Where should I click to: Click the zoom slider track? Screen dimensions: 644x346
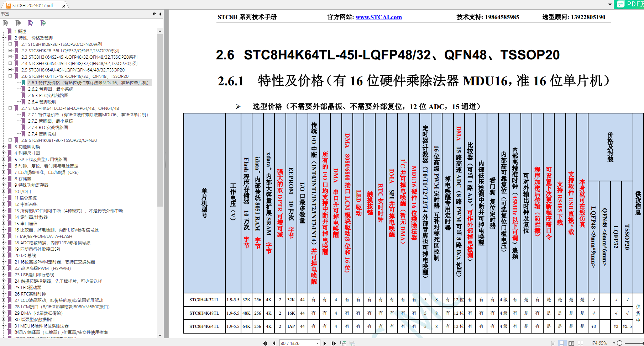634,343
